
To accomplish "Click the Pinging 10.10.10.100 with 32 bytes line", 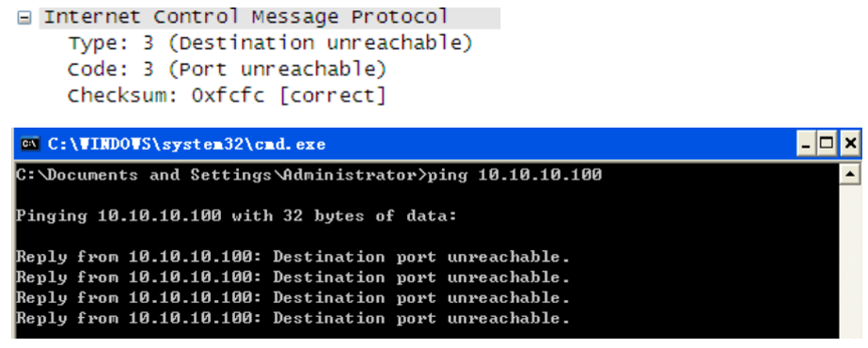I will click(237, 215).
